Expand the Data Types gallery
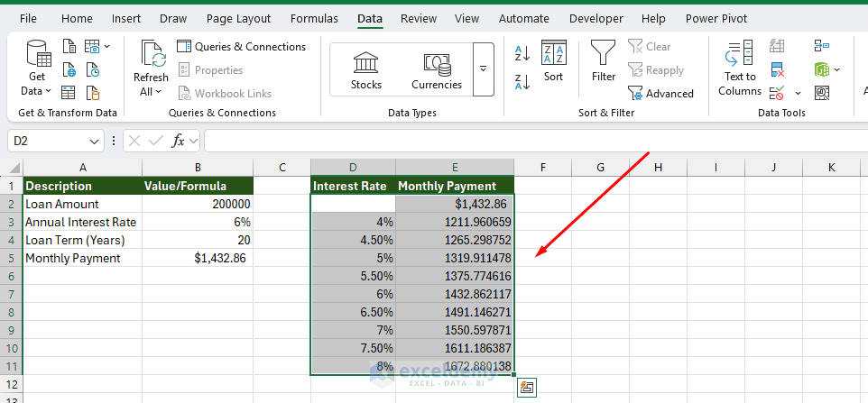868x403 pixels. pos(484,69)
